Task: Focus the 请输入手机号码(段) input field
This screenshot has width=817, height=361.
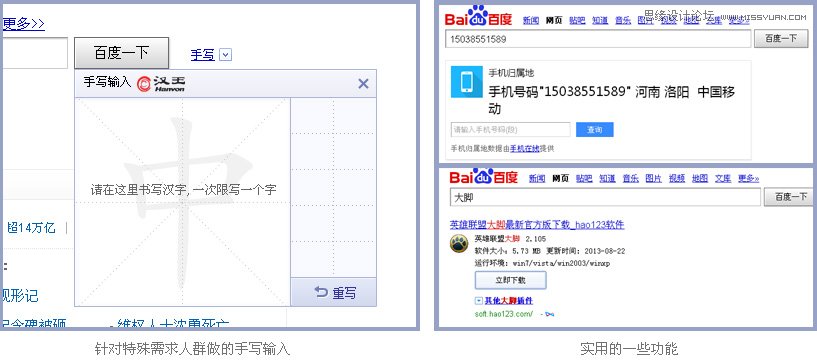Action: click(x=511, y=130)
